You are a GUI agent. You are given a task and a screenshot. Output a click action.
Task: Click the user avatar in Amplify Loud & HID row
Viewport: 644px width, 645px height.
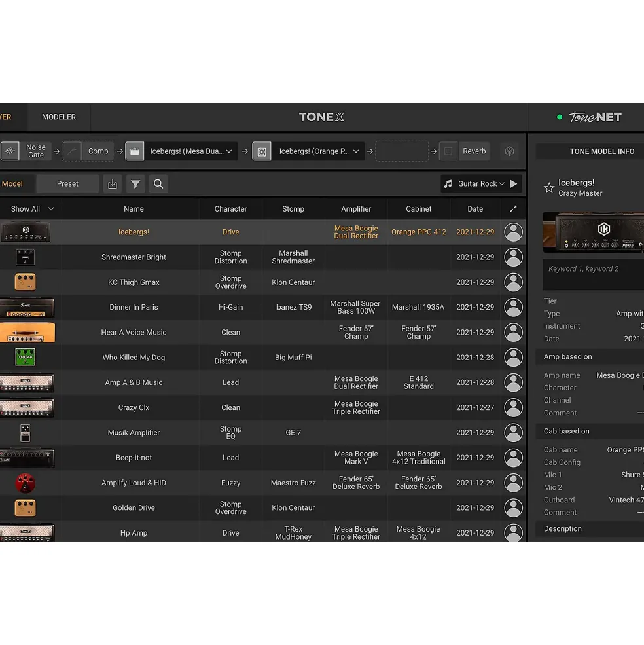(x=514, y=483)
